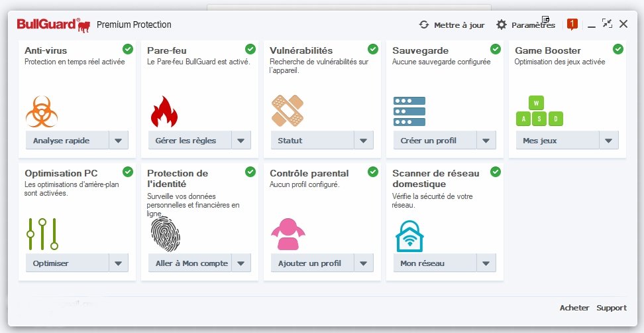Click the Scanner de réseau green checkmark
Viewport: 644px width, 333px height.
point(496,172)
